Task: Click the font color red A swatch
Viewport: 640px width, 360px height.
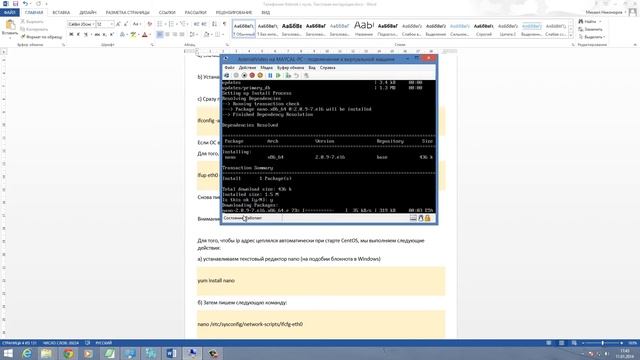Action: click(144, 35)
